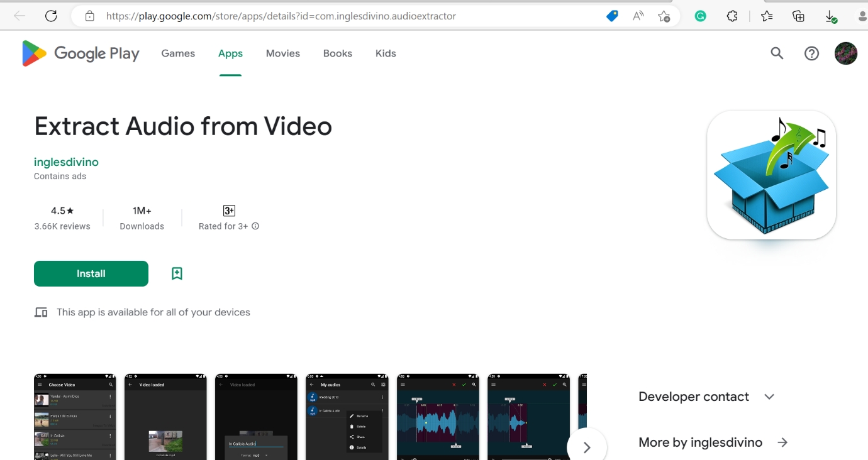Open the Favorites list icon
This screenshot has width=868, height=460.
pyautogui.click(x=767, y=16)
